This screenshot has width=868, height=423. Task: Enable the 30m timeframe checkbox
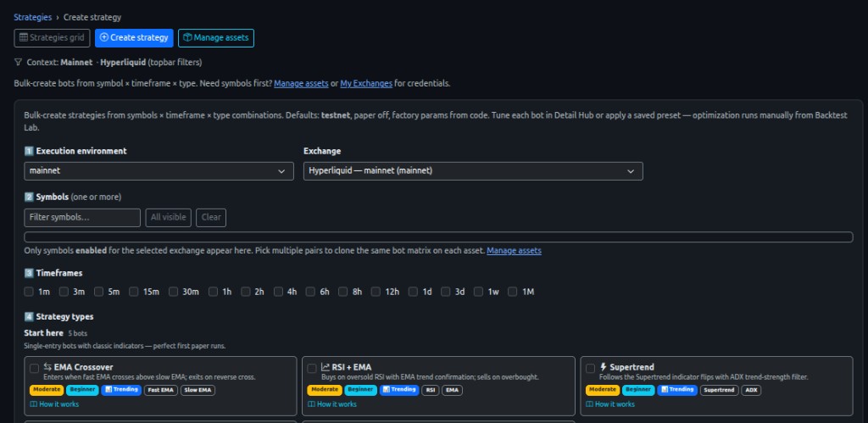click(x=173, y=292)
